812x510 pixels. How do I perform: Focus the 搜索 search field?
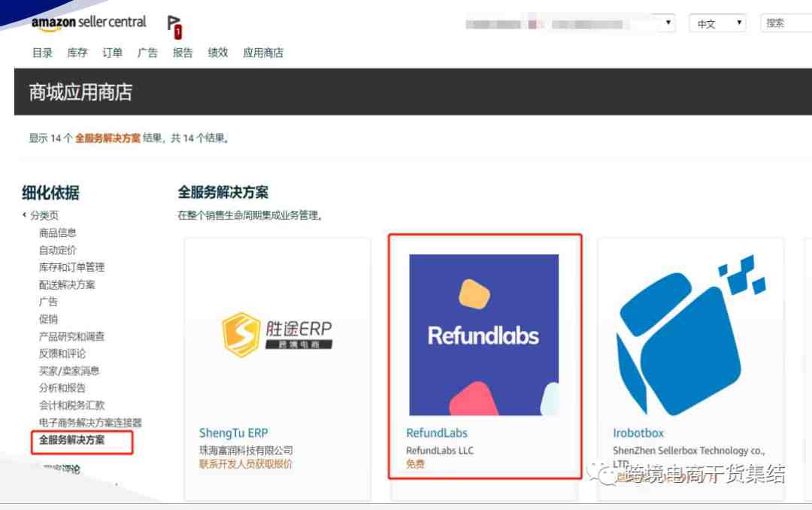click(786, 23)
